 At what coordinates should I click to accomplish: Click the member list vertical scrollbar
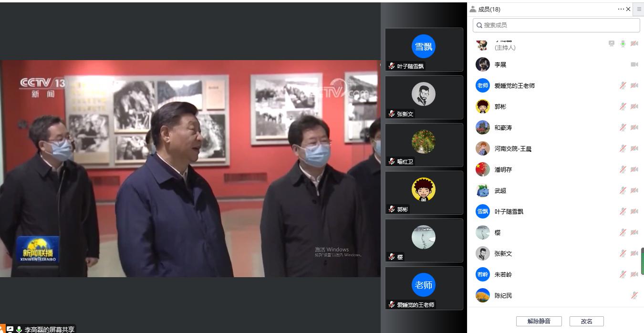642,260
